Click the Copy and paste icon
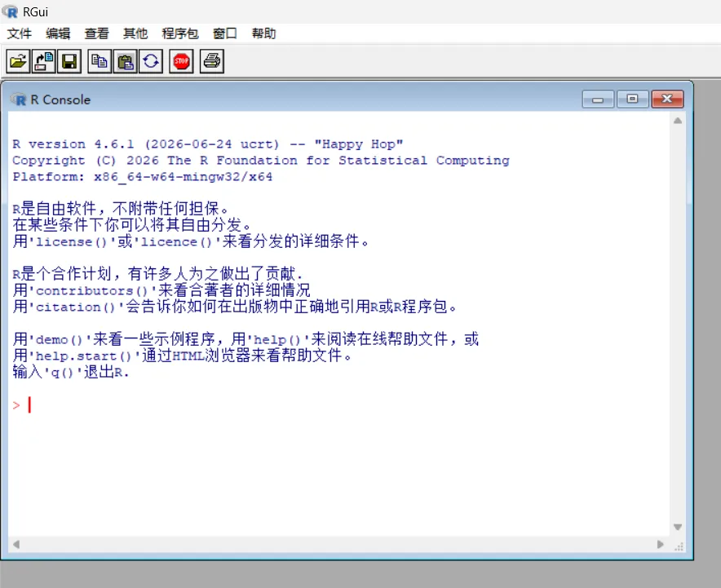The height and width of the screenshot is (588, 721). (x=151, y=61)
